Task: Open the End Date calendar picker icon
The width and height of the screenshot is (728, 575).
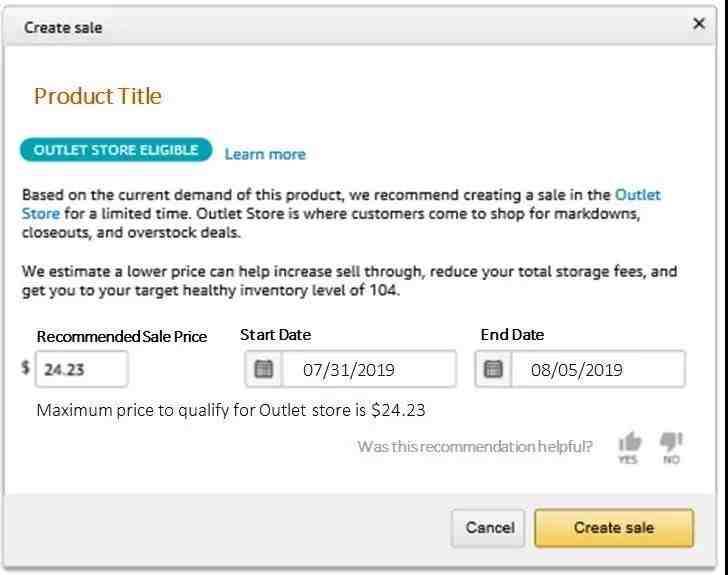Action: (493, 370)
